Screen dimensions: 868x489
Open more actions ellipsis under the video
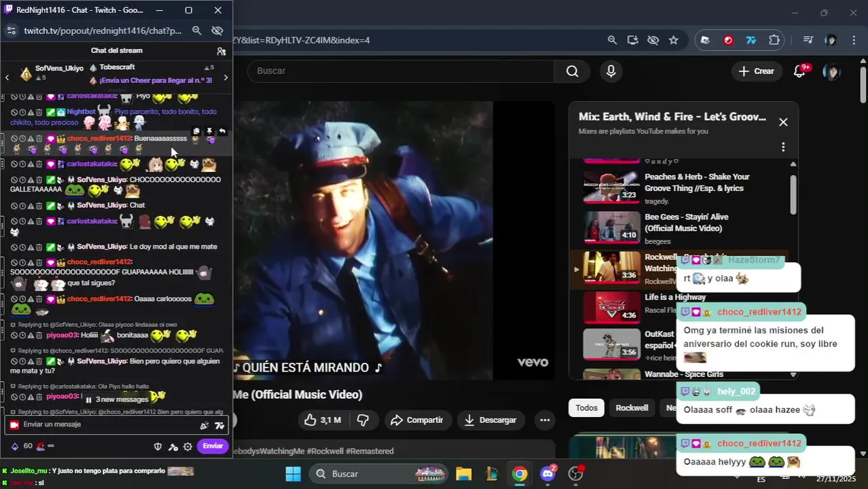[545, 420]
